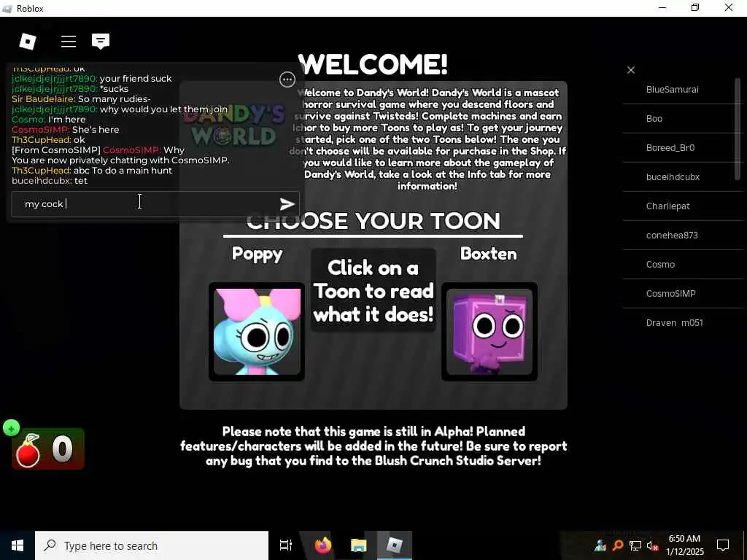Click the Th3CupHead abc chat message
This screenshot has height=560, width=747.
point(92,171)
